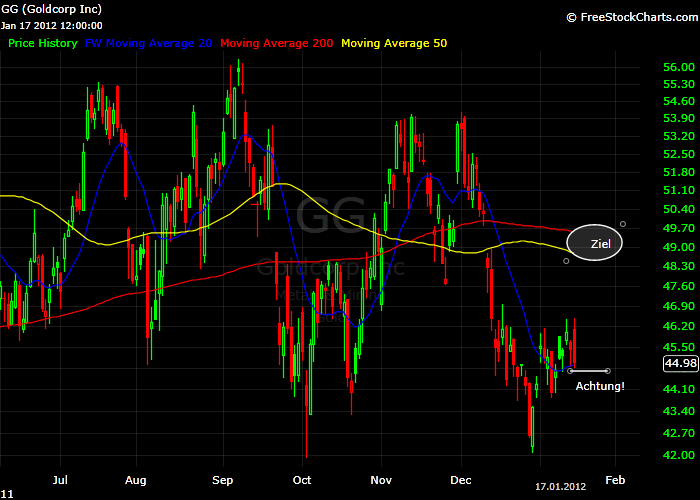Click the GG (Goldcorp Inc) chart title

[x=51, y=9]
